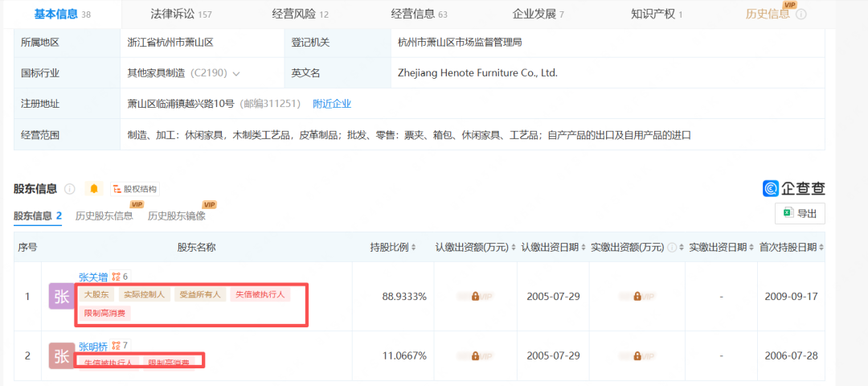The width and height of the screenshot is (868, 386).
Task: Click the 大股东 tag
Action: pos(96,294)
